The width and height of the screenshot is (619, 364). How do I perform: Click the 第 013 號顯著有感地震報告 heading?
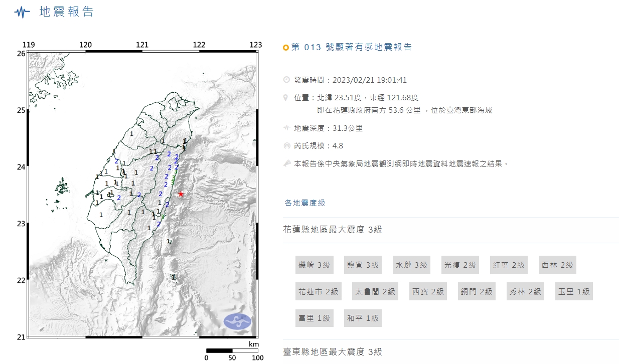pyautogui.click(x=351, y=47)
